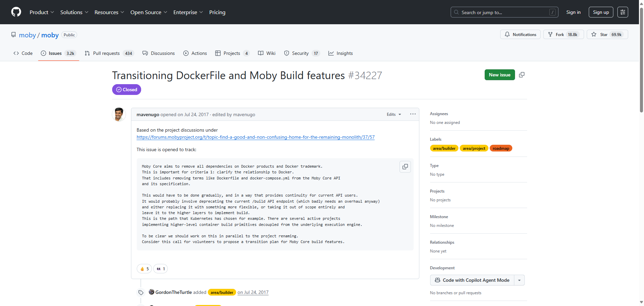Click the 'No milestone' text
The width and height of the screenshot is (644, 306).
click(x=442, y=226)
